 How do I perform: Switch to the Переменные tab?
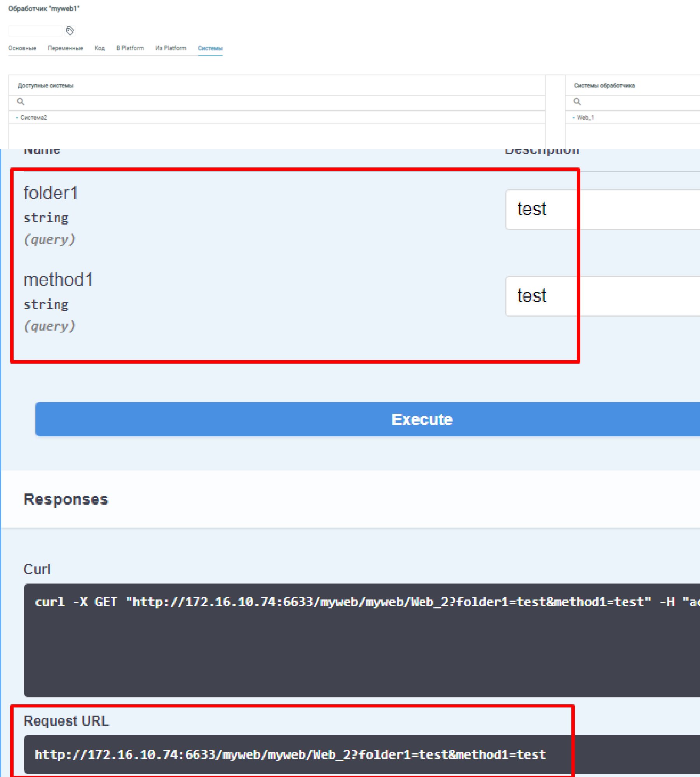click(x=65, y=48)
